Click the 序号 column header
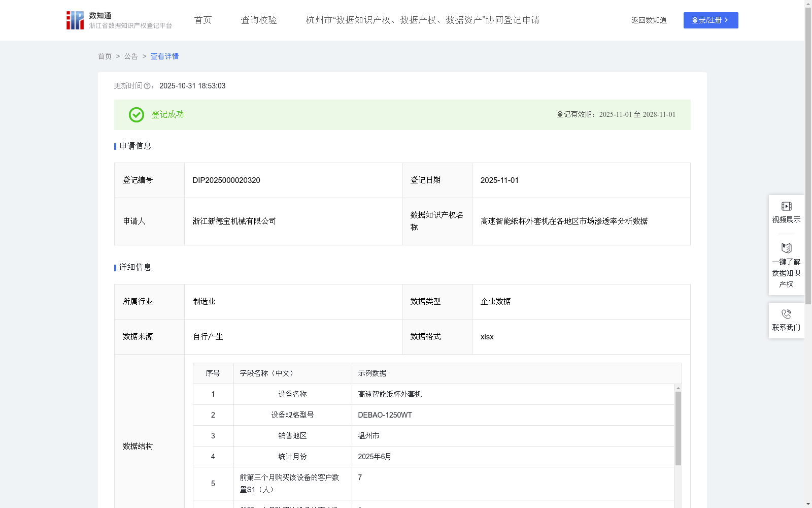This screenshot has height=508, width=812. coord(213,373)
